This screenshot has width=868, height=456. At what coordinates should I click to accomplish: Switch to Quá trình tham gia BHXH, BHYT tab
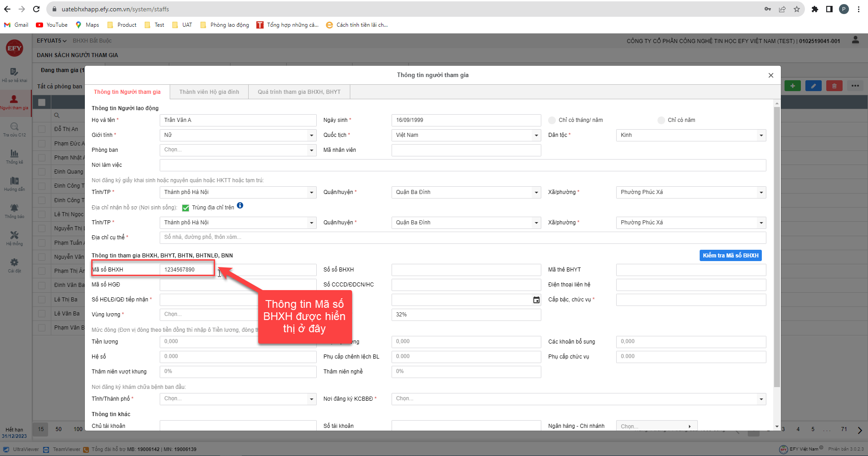click(299, 92)
